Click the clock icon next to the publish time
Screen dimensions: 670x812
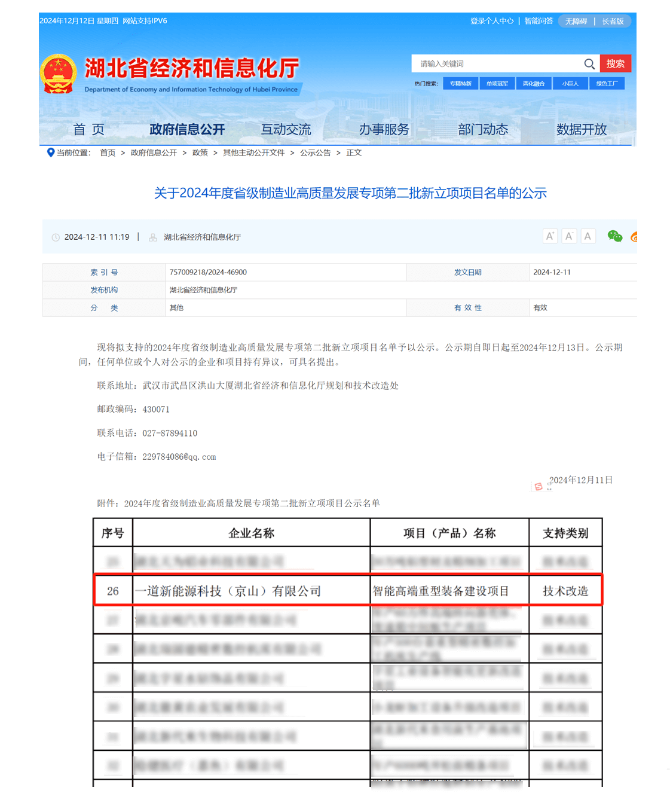click(x=55, y=237)
